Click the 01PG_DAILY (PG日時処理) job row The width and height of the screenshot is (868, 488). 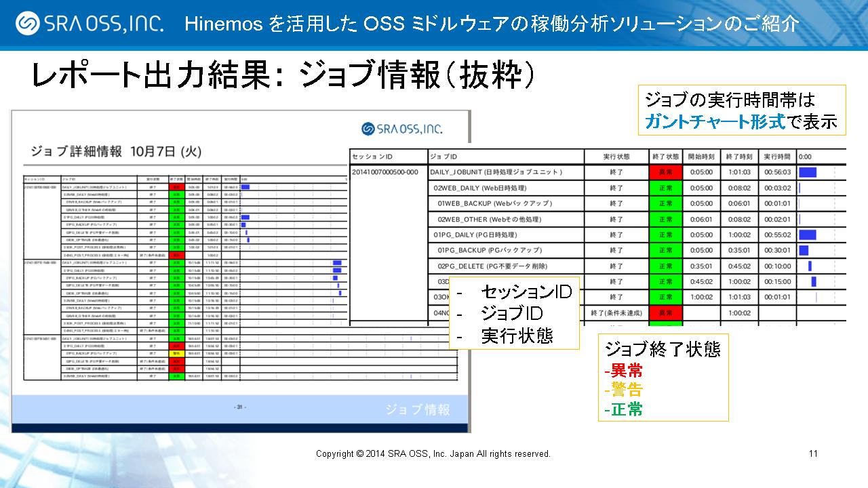click(475, 235)
